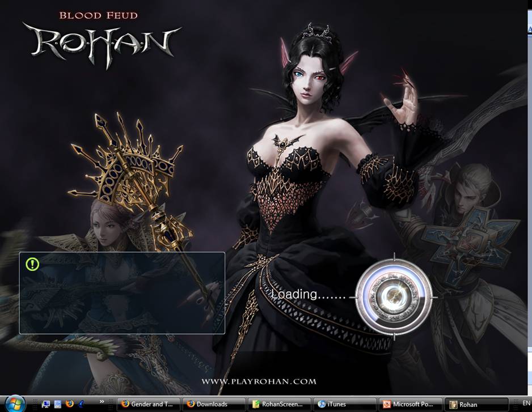The height and width of the screenshot is (412, 532).
Task: Switch to the RohanScreen... folder window
Action: (x=279, y=404)
